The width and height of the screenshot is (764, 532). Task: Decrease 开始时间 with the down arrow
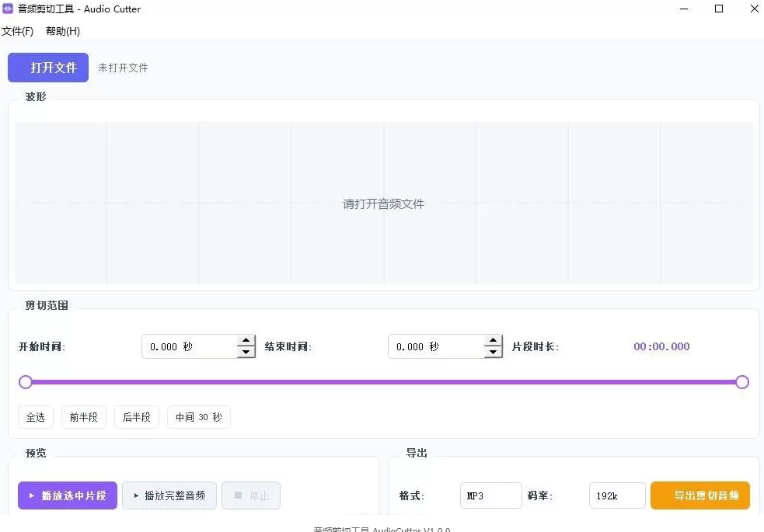click(x=246, y=352)
